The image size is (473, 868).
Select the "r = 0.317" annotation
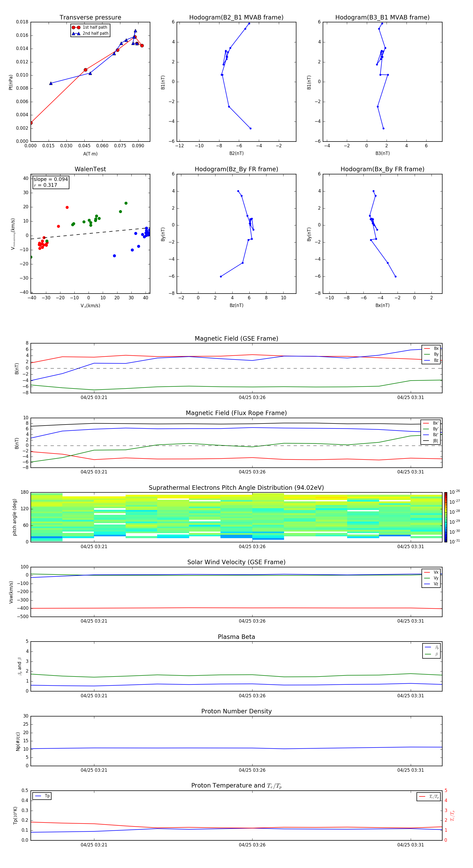tap(45, 185)
